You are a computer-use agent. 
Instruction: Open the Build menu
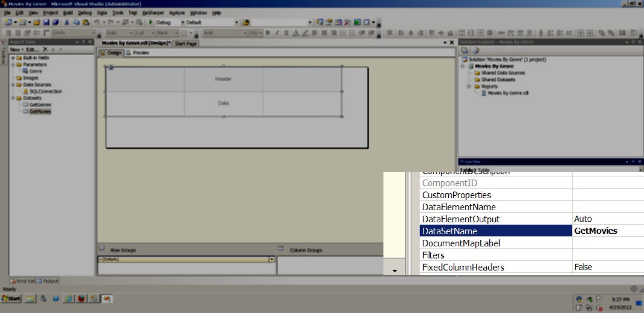pyautogui.click(x=68, y=13)
